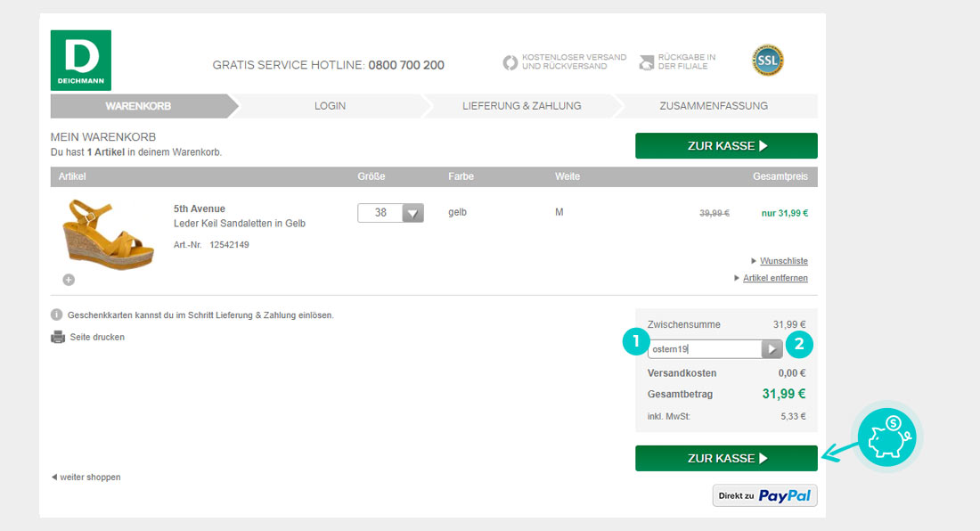Image resolution: width=980 pixels, height=531 pixels.
Task: Click the free shipping circular arrows icon
Action: (510, 61)
